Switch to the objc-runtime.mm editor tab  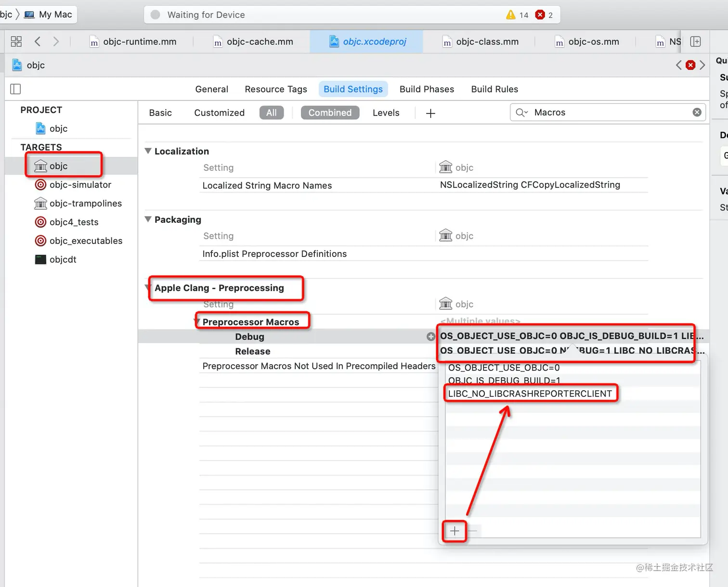pyautogui.click(x=133, y=41)
